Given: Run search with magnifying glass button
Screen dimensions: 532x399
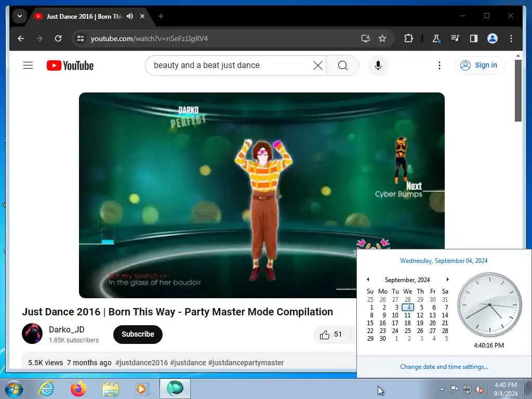Looking at the screenshot, I should (343, 65).
